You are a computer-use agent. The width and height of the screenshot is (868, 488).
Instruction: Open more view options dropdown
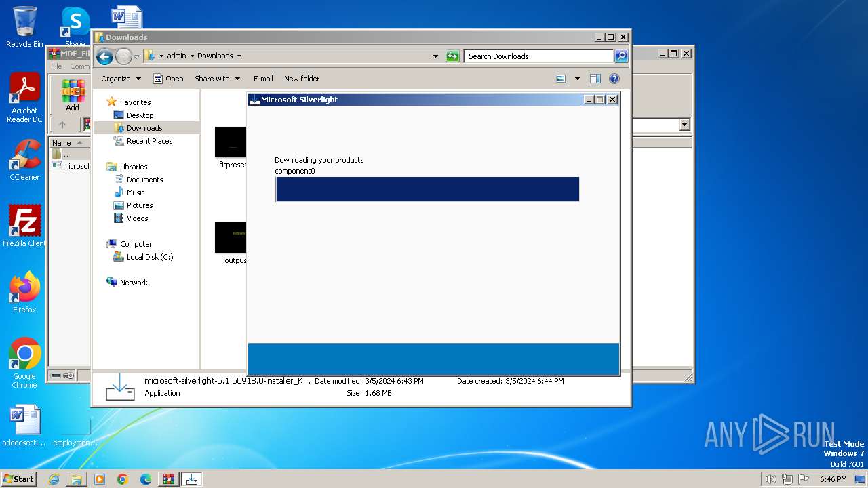click(x=577, y=79)
